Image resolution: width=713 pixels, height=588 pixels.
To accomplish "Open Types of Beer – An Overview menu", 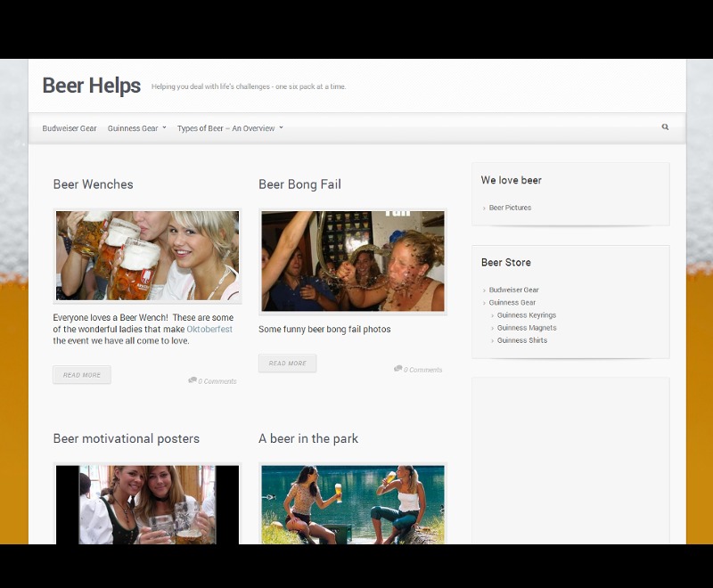I will [x=226, y=128].
